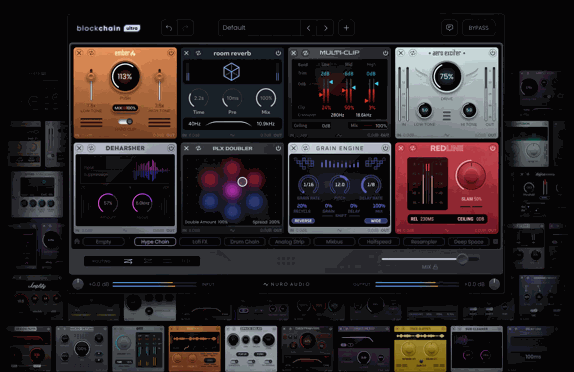
Task: Click the swap icon on room reverb
Action: [198, 53]
